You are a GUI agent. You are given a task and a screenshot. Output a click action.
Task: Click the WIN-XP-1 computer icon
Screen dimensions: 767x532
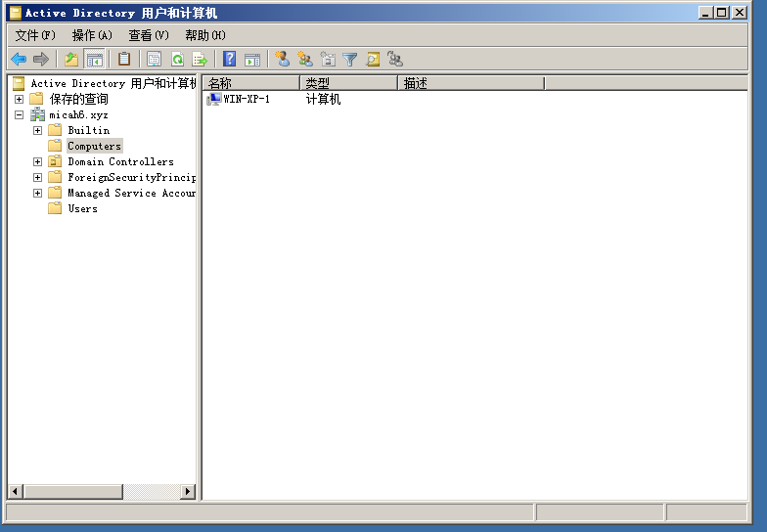pos(213,100)
